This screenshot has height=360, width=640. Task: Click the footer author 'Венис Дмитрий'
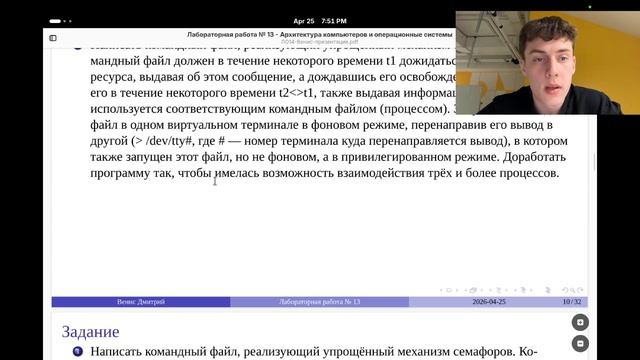(141, 302)
